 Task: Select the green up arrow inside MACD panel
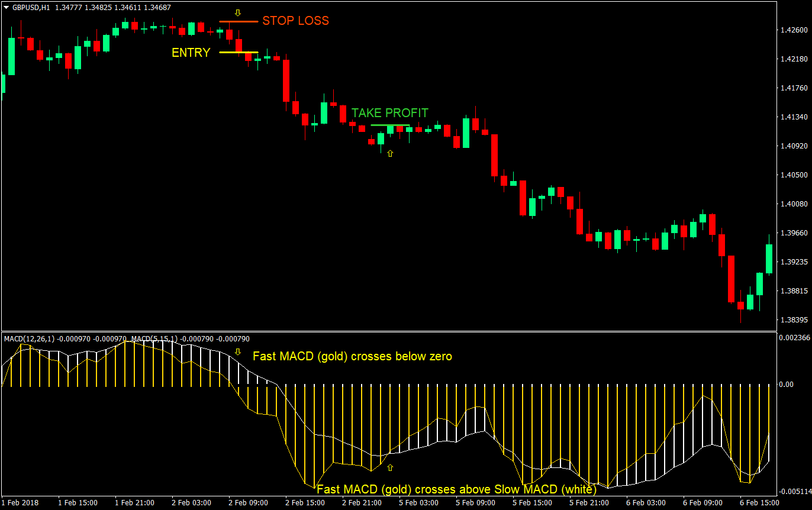pyautogui.click(x=390, y=469)
